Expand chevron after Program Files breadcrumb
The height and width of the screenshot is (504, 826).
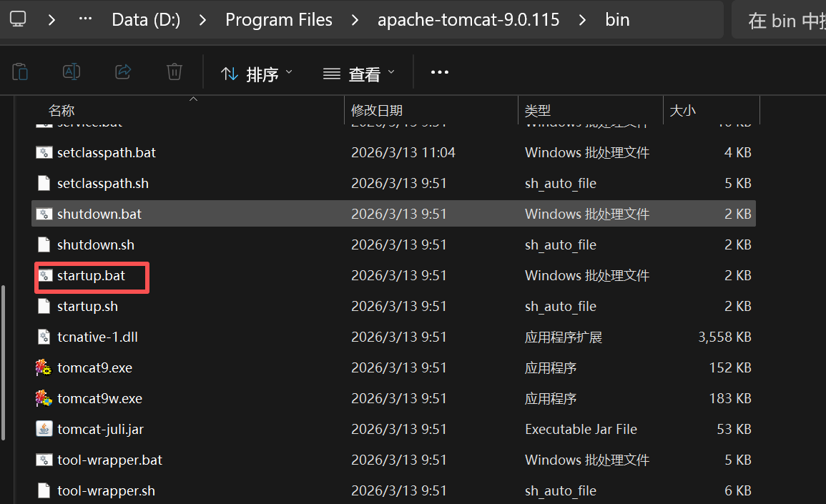355,20
